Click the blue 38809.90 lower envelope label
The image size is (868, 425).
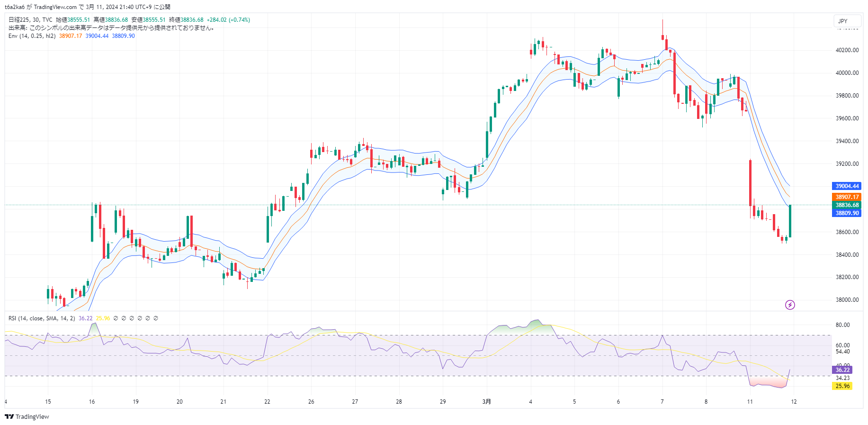(847, 213)
